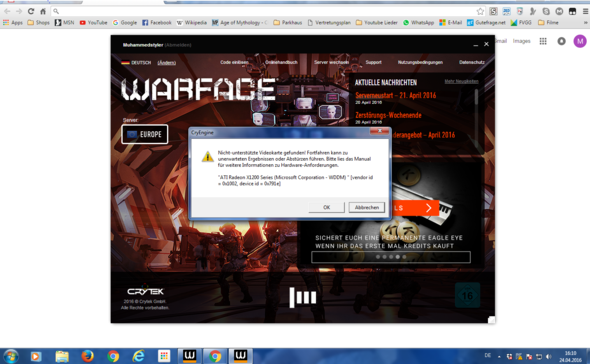Click Abbrechen in the CryEngine dialog
This screenshot has width=590, height=364.
(x=366, y=207)
